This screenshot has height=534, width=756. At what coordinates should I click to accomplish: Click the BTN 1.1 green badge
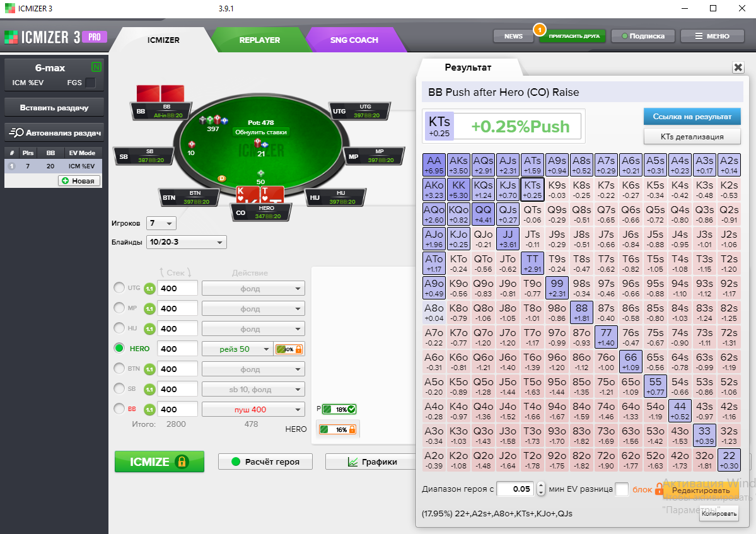click(149, 369)
